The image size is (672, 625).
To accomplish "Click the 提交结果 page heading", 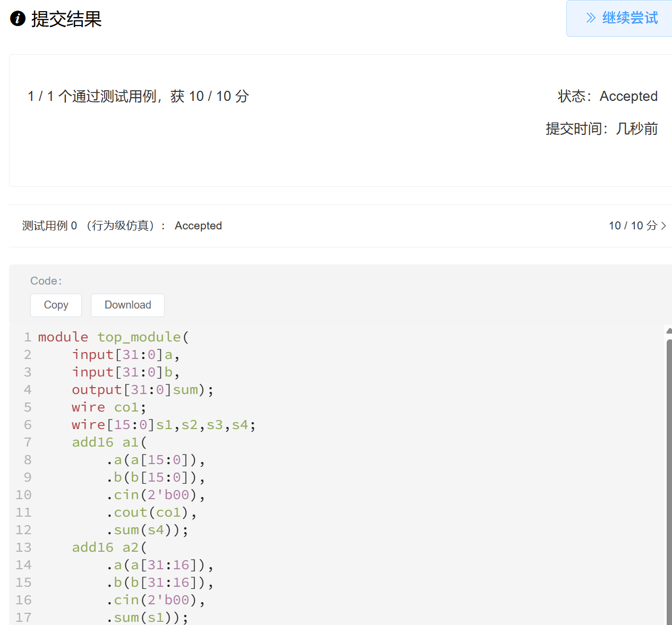I will [x=67, y=19].
